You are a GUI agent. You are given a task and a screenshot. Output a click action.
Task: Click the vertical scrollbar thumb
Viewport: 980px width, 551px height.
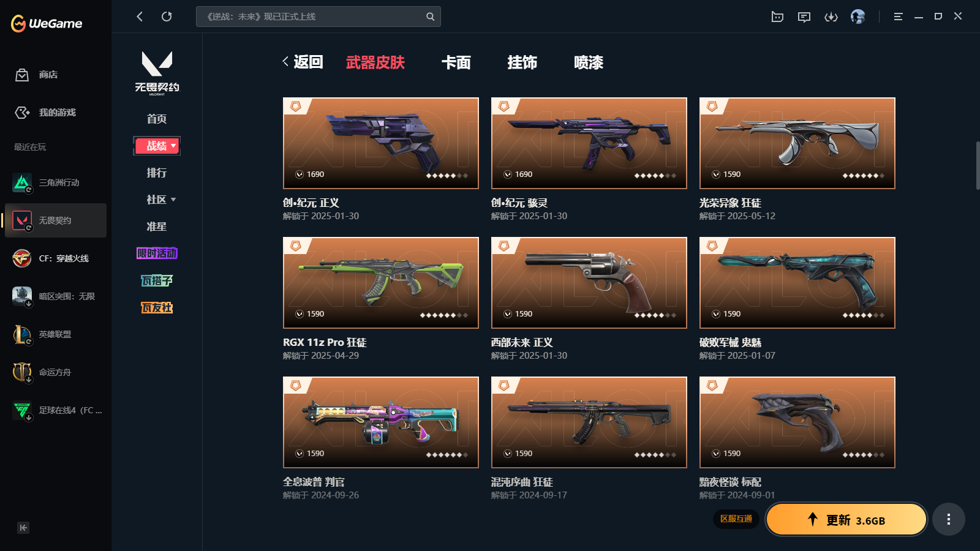click(977, 165)
